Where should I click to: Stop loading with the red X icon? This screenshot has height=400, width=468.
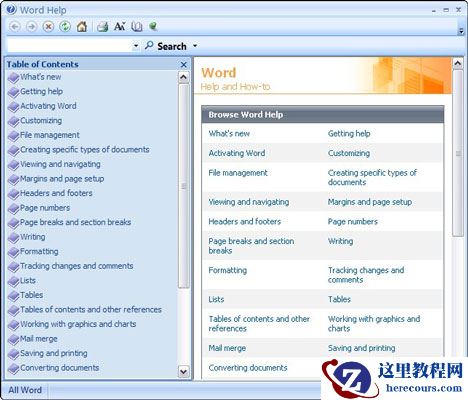pos(48,26)
